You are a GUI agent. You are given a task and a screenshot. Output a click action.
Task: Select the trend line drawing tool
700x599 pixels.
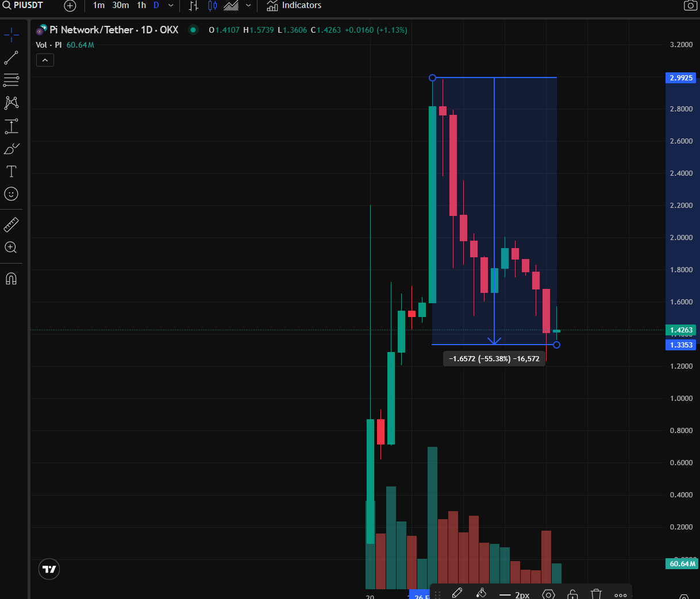11,58
